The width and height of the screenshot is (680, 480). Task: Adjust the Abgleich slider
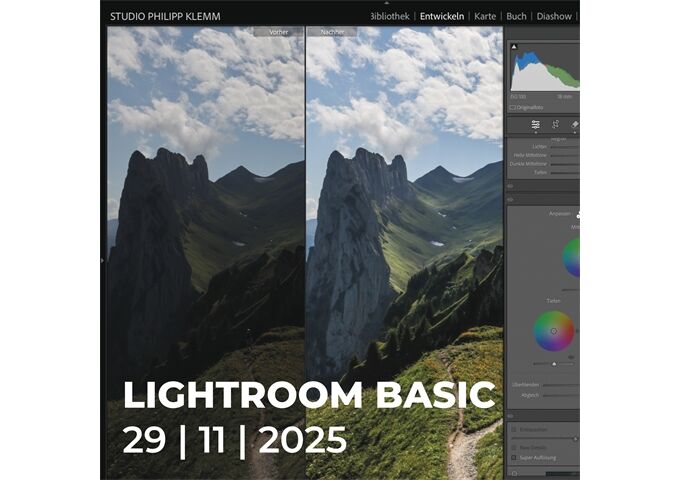point(561,395)
